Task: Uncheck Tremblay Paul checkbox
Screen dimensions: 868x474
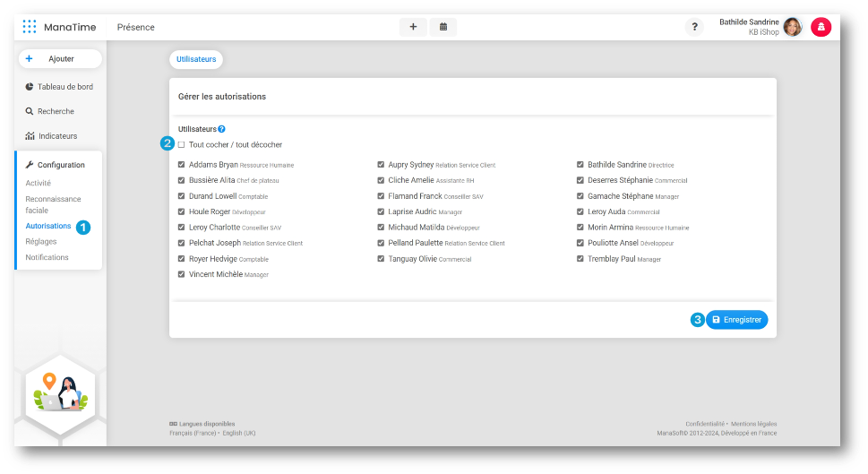Action: point(580,259)
